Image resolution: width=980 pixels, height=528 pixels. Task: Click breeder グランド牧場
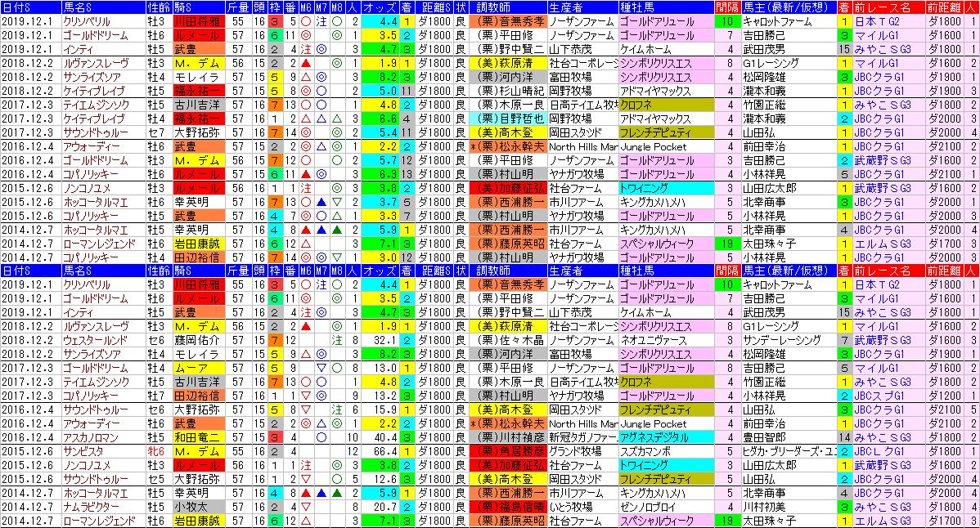pyautogui.click(x=576, y=451)
